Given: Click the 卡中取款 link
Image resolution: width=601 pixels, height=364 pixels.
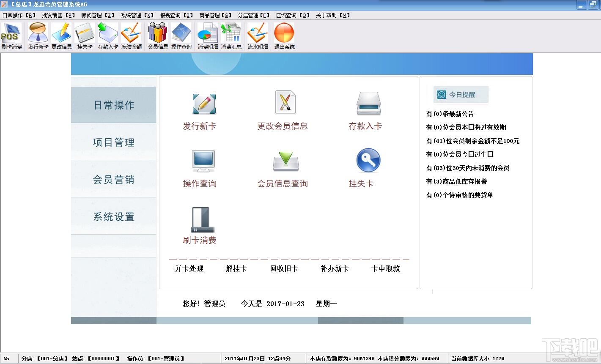Looking at the screenshot, I should point(386,268).
